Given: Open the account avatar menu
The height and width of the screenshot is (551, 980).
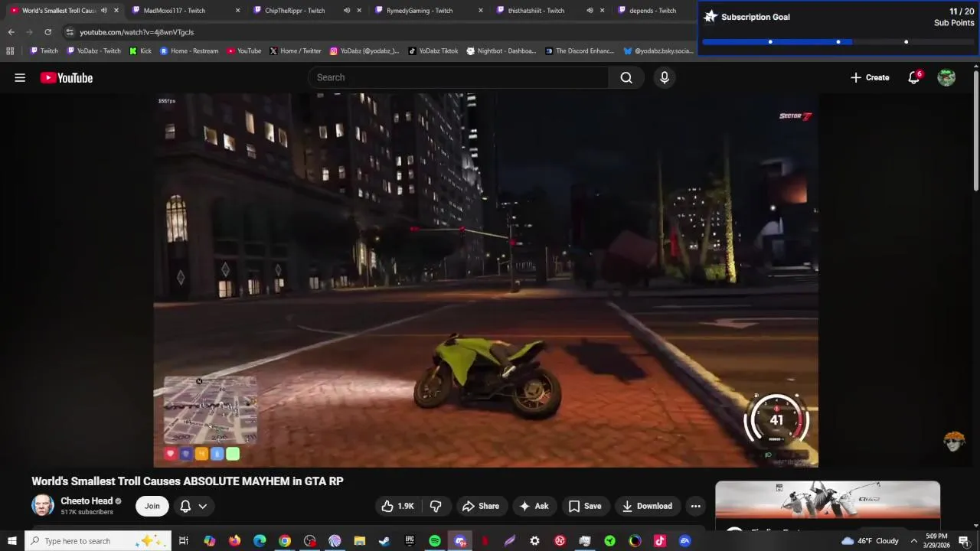Looking at the screenshot, I should (946, 77).
